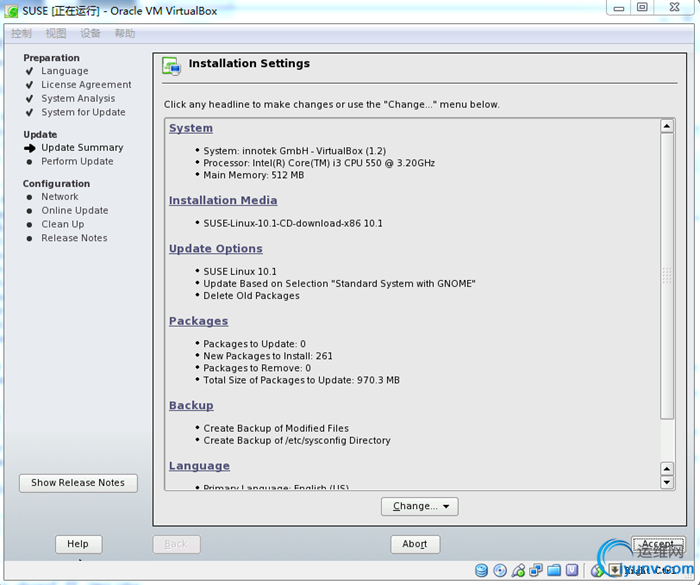Click the bottom-most scrollbar down arrow
Screen dimensions: 700x585
pyautogui.click(x=667, y=482)
